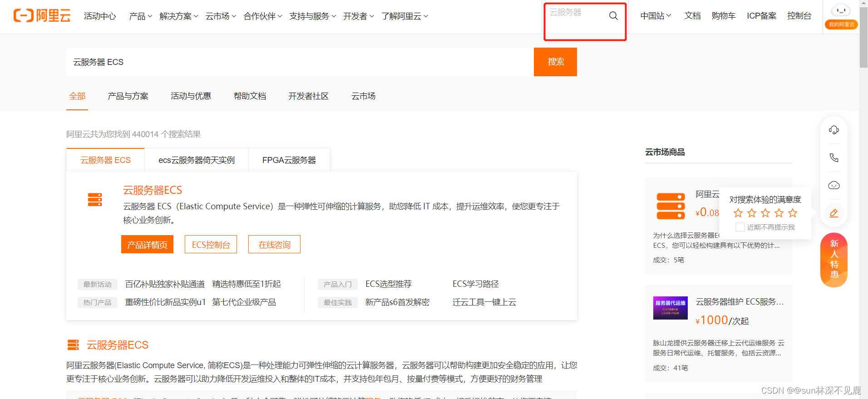868x399 pixels.
Task: Open 精选特惠低至1折起 link
Action: coord(247,284)
